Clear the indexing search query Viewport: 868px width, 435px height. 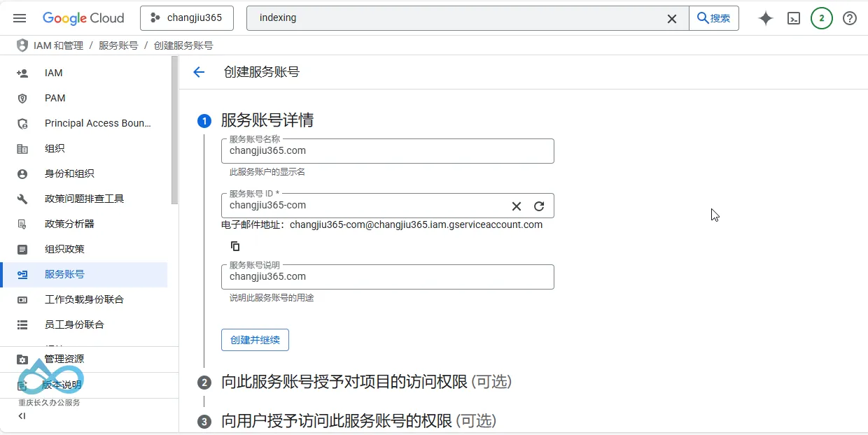pyautogui.click(x=672, y=19)
